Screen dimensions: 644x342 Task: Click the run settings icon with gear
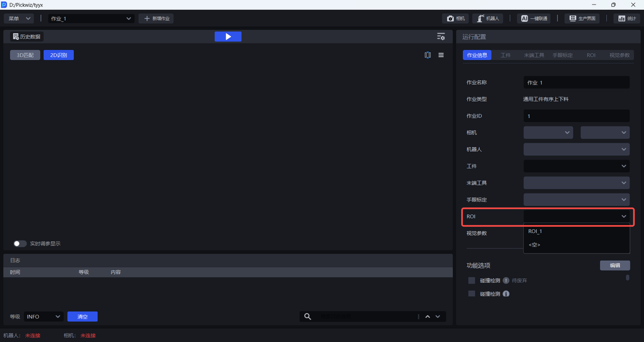click(441, 37)
